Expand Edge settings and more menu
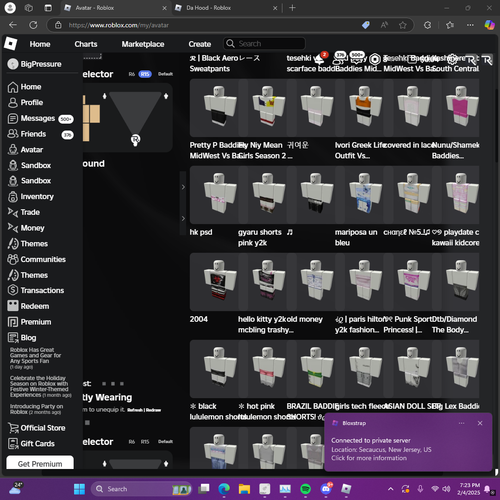500x500 pixels. pyautogui.click(x=470, y=25)
